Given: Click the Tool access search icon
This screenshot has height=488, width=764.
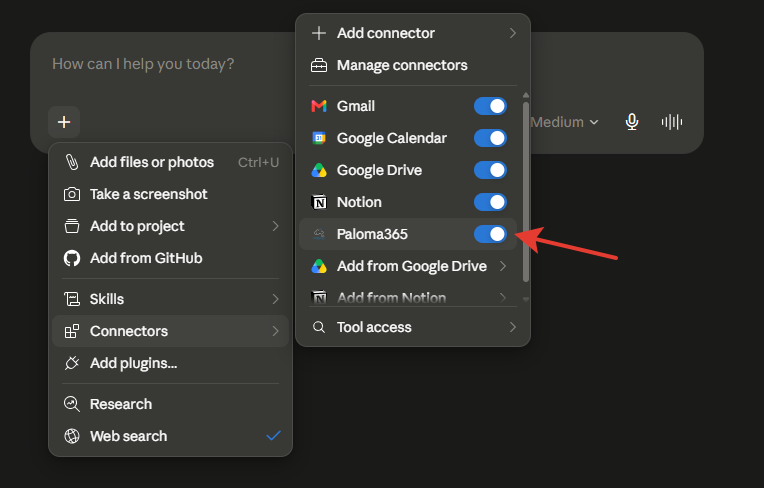Looking at the screenshot, I should tap(319, 327).
